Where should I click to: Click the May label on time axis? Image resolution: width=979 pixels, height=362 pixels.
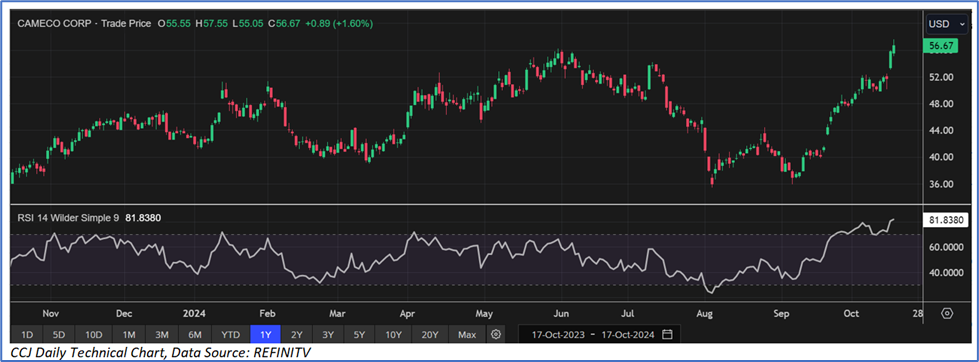(x=485, y=313)
